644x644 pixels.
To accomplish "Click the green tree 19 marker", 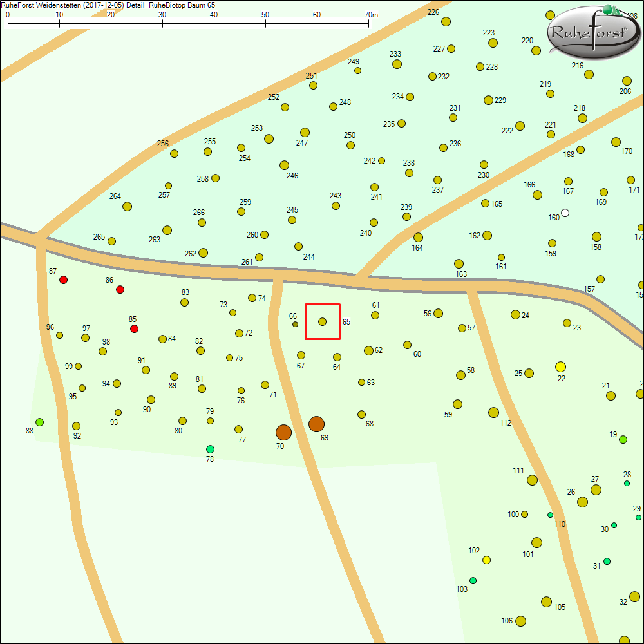I will coord(623,439).
